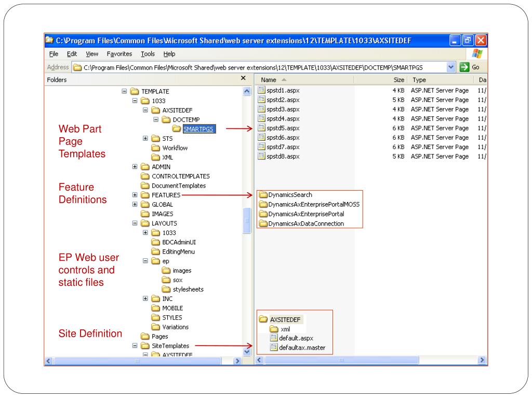Image resolution: width=532 pixels, height=399 pixels.
Task: Click the green Go arrow icon
Action: [464, 67]
